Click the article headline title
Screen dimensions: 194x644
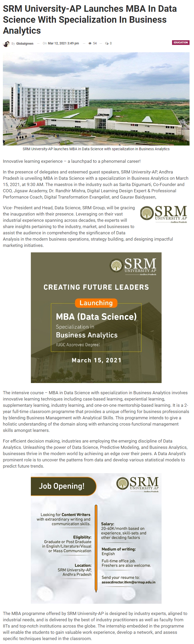pos(90,20)
